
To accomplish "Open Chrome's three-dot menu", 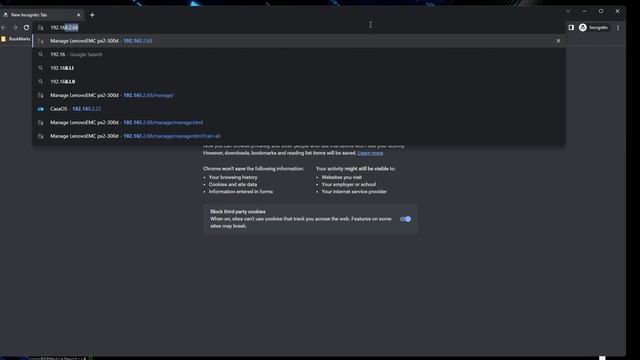I will [618, 27].
